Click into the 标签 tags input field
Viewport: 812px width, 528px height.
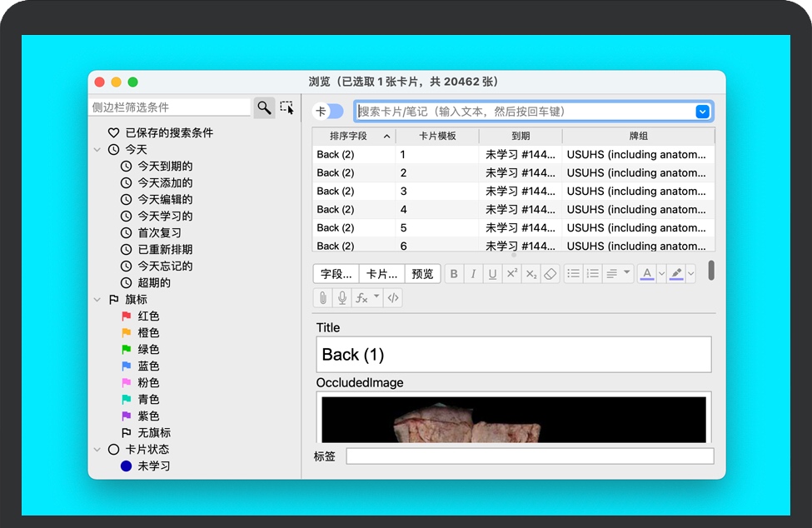click(530, 456)
